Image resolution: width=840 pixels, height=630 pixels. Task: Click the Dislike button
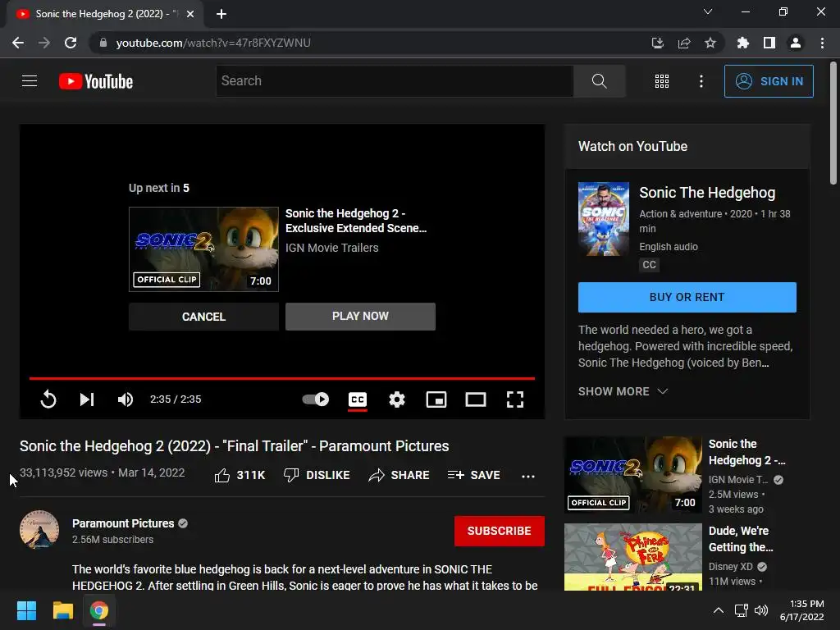(317, 475)
